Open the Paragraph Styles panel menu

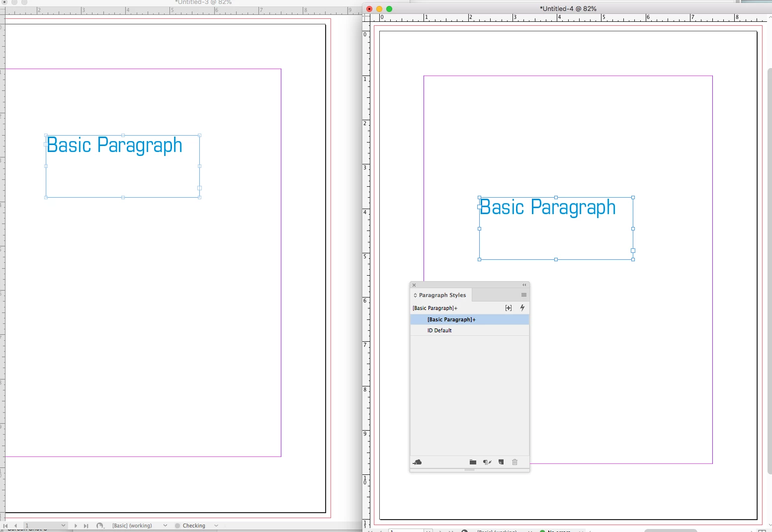tap(523, 295)
